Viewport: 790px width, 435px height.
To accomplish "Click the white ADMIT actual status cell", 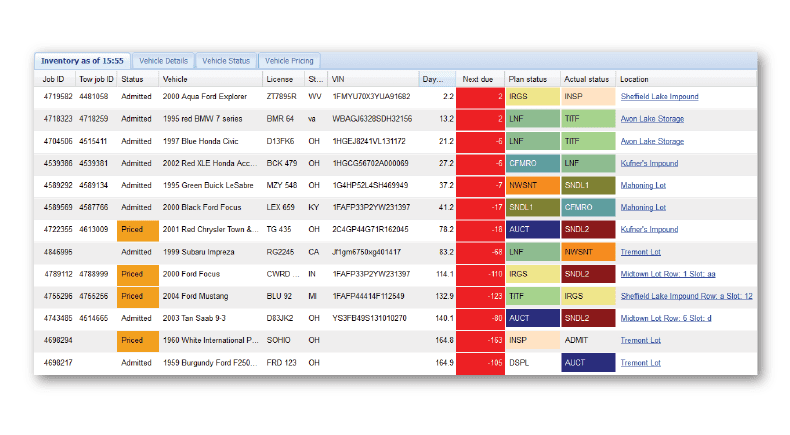I will 587,340.
